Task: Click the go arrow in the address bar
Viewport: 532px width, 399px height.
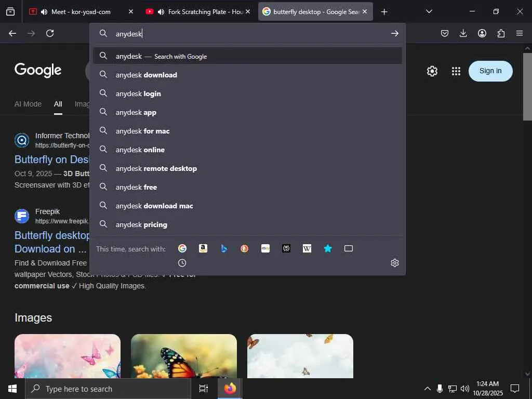Action: 395,33
